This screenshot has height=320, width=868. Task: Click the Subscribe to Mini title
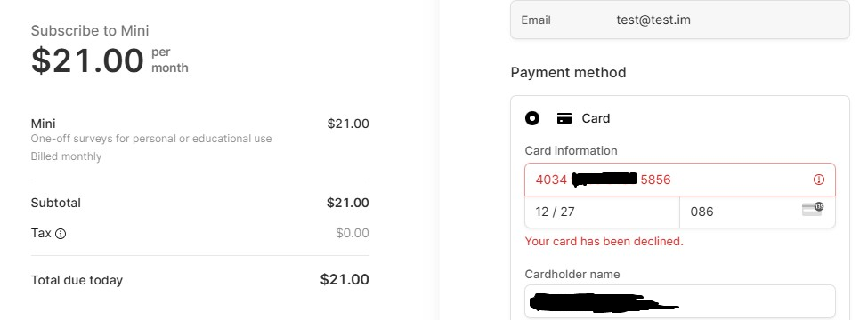click(90, 30)
